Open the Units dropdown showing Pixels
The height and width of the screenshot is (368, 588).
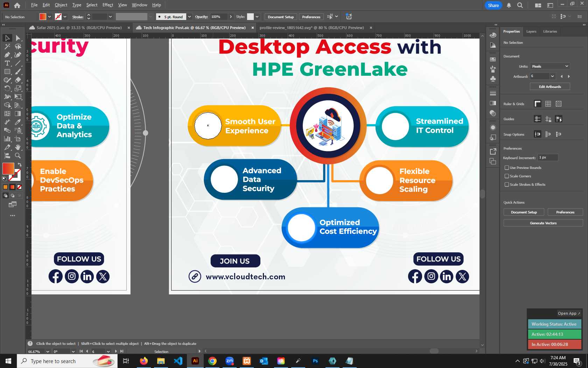click(550, 66)
